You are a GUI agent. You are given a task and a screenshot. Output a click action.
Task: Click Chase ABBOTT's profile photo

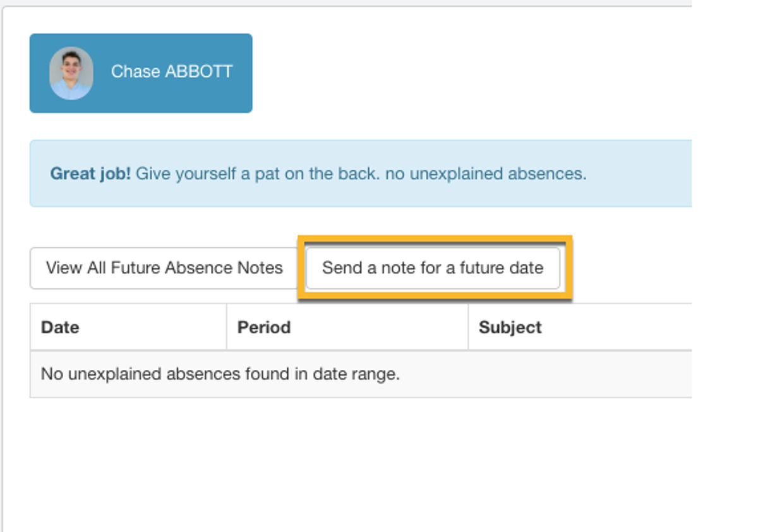tap(71, 73)
